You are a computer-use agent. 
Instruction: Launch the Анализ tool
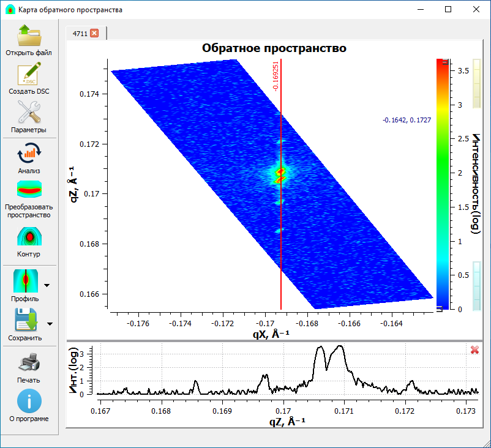click(29, 153)
